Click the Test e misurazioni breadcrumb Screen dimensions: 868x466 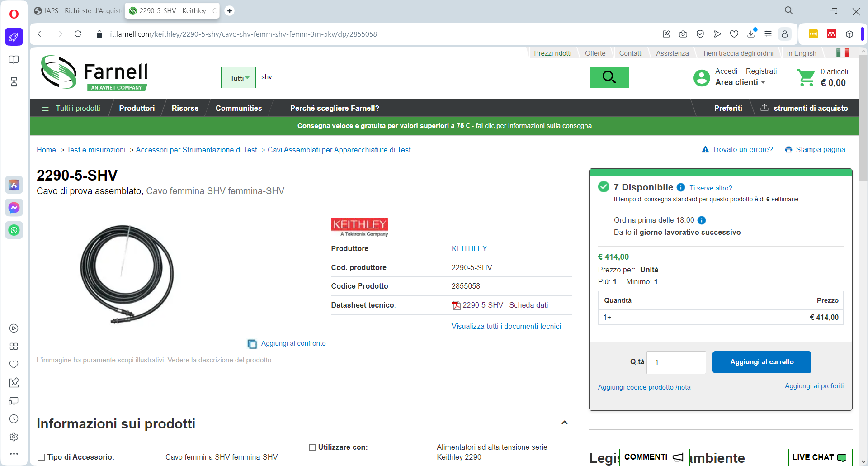(96, 150)
